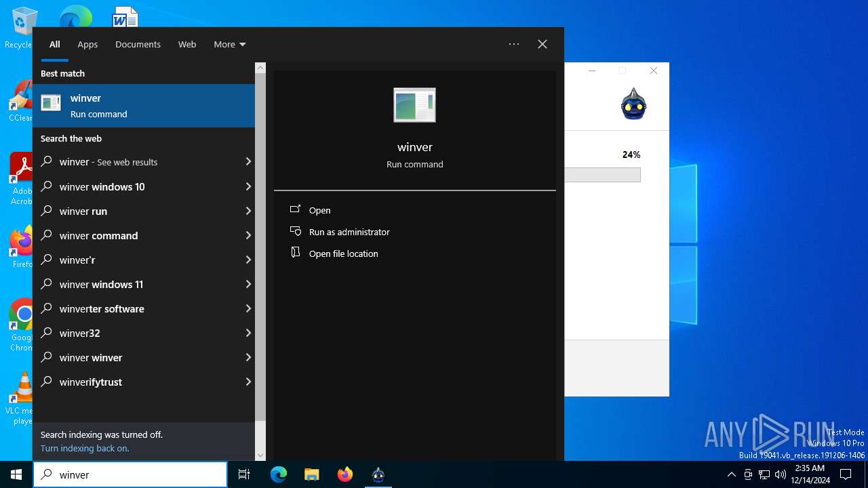Expand arrow for 'winver windows 11' suggestion
Image resolution: width=868 pixels, height=488 pixels.
click(x=248, y=284)
